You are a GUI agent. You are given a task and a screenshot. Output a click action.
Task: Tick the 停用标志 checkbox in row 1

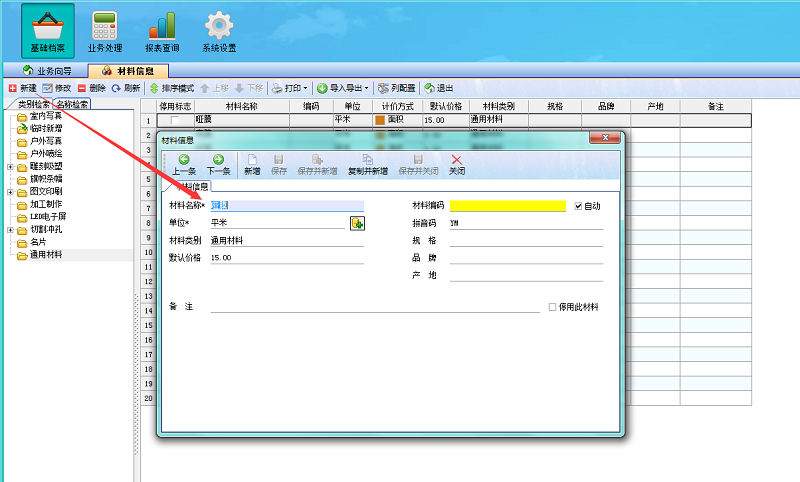pos(177,120)
